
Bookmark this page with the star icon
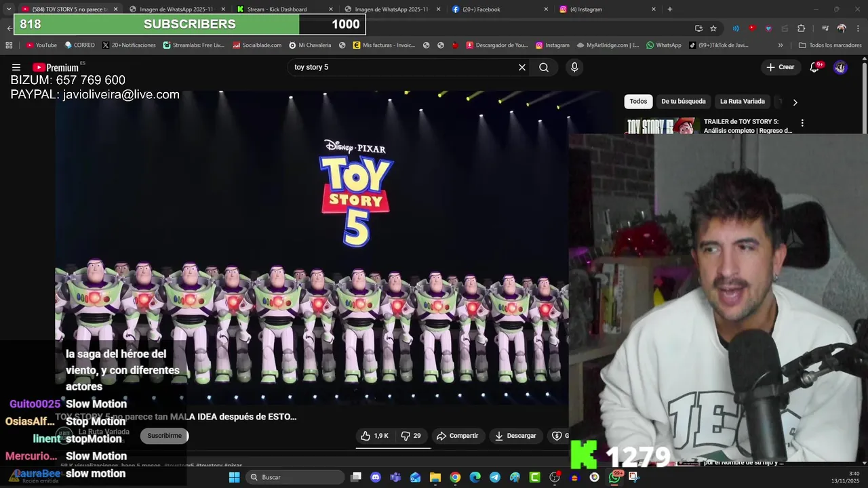[713, 28]
